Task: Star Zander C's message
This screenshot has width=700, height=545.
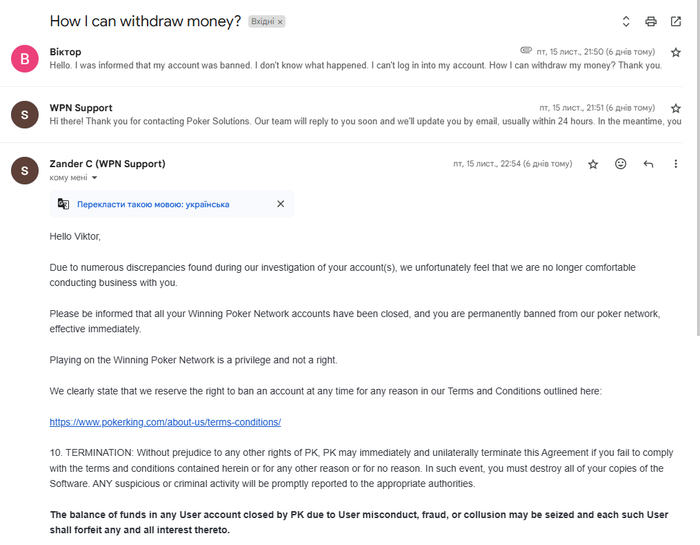Action: [x=593, y=164]
